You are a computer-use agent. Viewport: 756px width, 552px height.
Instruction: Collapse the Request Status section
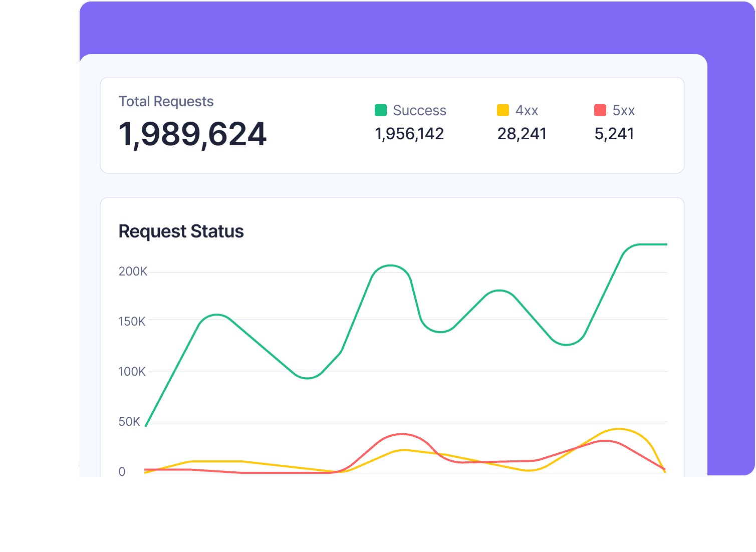(x=181, y=231)
